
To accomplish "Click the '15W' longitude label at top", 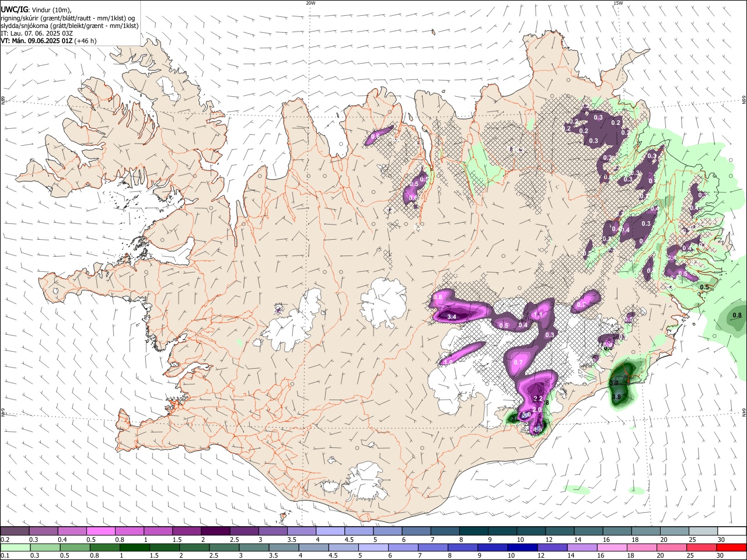I will point(618,3).
